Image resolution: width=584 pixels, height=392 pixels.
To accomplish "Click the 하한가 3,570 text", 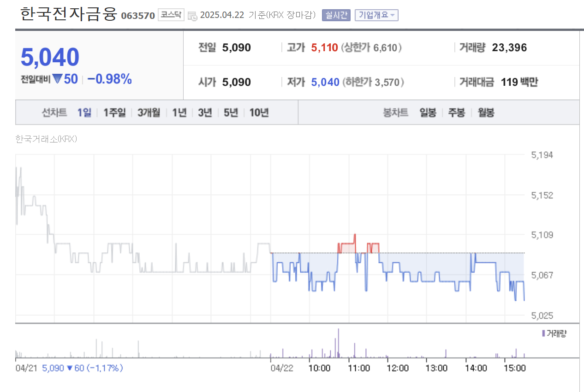I will tap(373, 83).
